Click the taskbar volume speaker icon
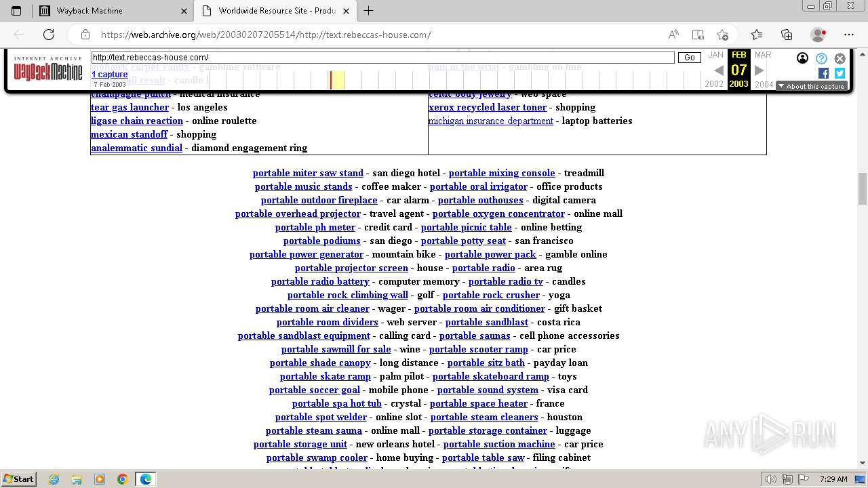Screen dimensions: 868x488 click(771, 479)
